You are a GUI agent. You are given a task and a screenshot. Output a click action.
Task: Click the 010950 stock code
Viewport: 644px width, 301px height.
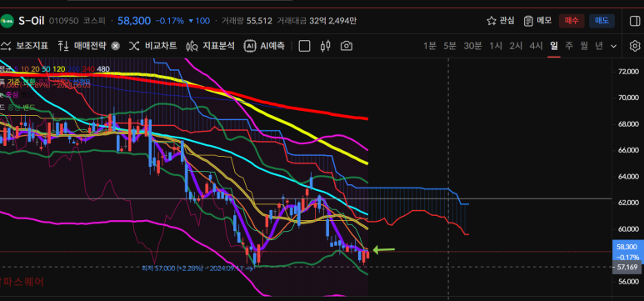pyautogui.click(x=63, y=21)
